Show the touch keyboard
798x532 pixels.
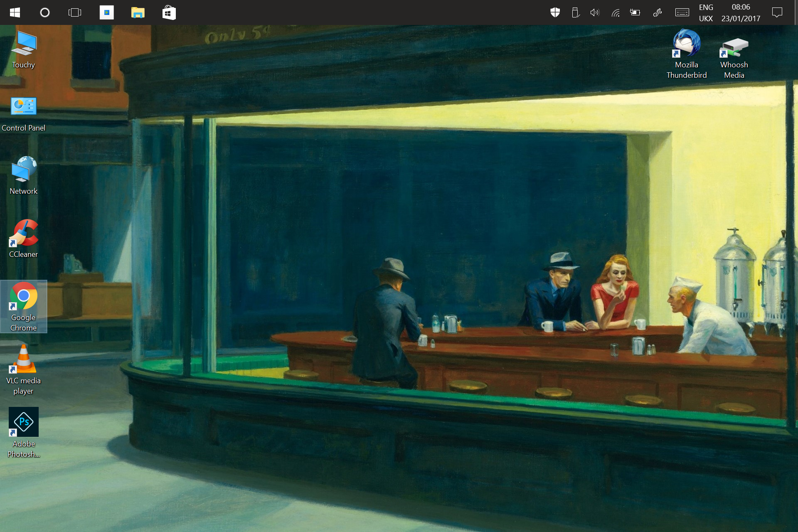(682, 12)
